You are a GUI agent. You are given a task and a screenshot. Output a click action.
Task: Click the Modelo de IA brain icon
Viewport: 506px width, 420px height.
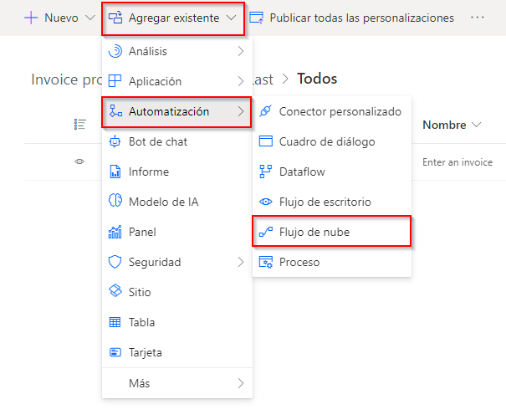pyautogui.click(x=115, y=201)
